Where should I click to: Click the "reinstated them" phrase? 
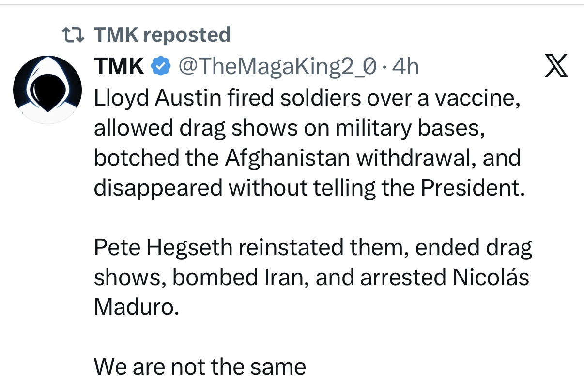pyautogui.click(x=321, y=247)
